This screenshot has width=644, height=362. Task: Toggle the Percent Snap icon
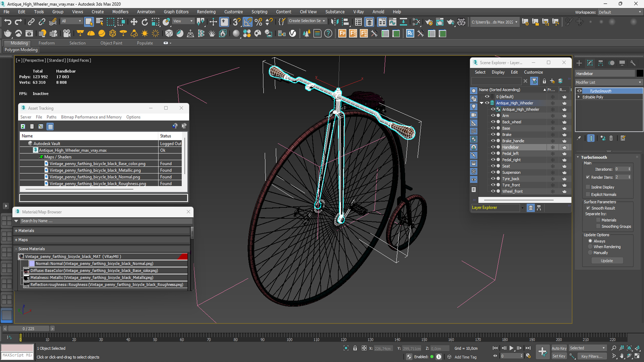tap(258, 22)
